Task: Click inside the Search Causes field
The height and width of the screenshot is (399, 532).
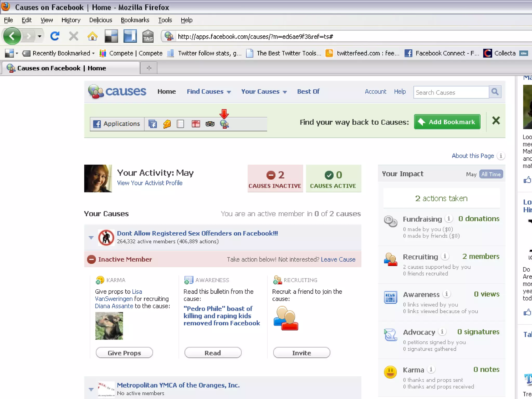Action: click(451, 92)
